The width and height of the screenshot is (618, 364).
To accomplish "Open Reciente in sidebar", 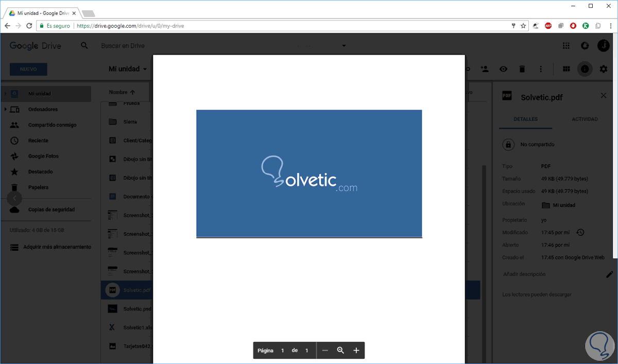I will coord(38,141).
